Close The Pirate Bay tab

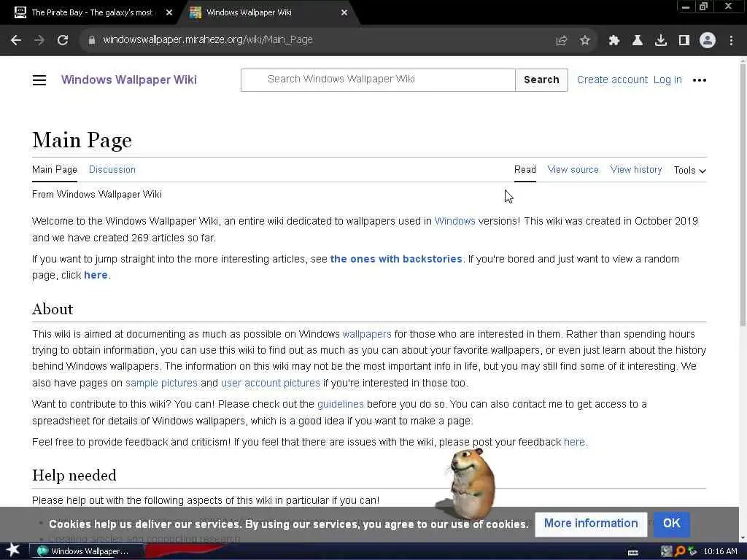tap(169, 13)
